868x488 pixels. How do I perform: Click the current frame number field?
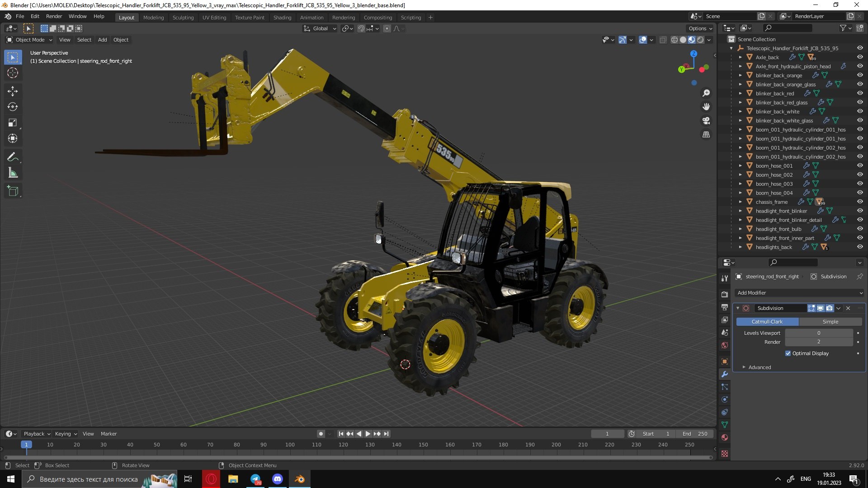click(607, 434)
